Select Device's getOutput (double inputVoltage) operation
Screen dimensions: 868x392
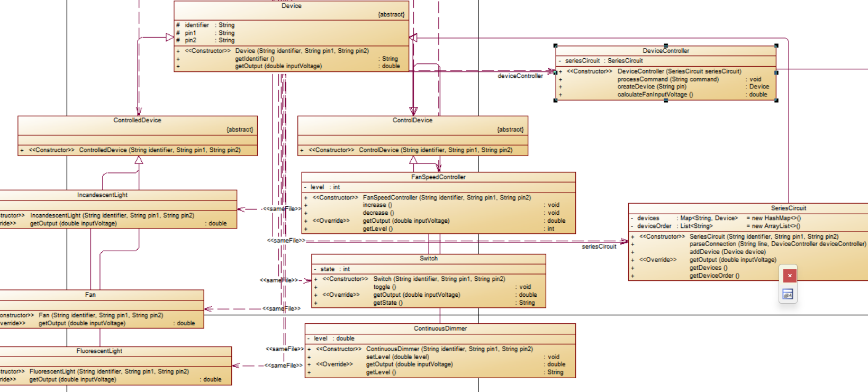pyautogui.click(x=288, y=66)
